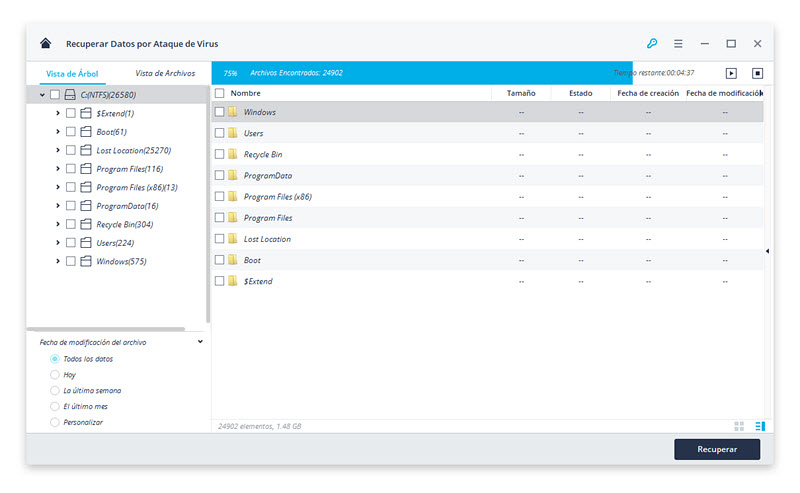Click the C:(NTFS) drive icon
The image size is (800, 493).
pos(70,95)
